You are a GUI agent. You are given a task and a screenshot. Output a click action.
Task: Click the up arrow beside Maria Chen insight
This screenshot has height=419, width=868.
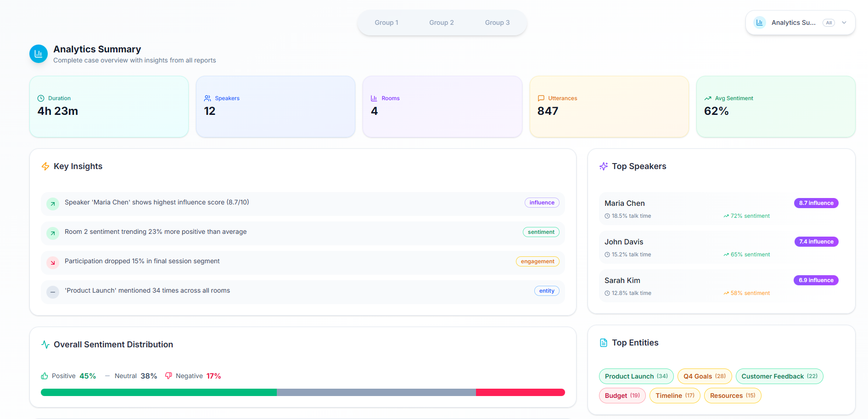(x=53, y=204)
